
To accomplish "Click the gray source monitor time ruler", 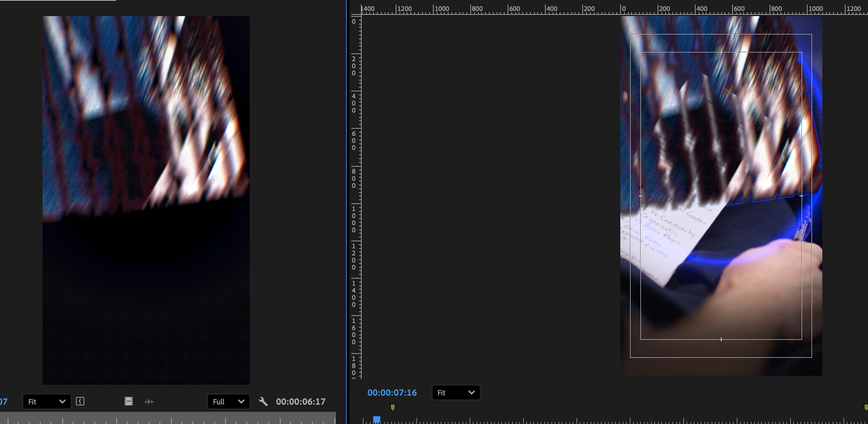I will (x=169, y=418).
